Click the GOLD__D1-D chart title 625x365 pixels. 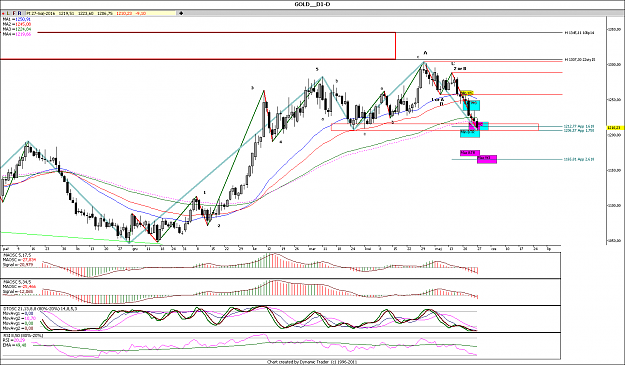pyautogui.click(x=311, y=4)
